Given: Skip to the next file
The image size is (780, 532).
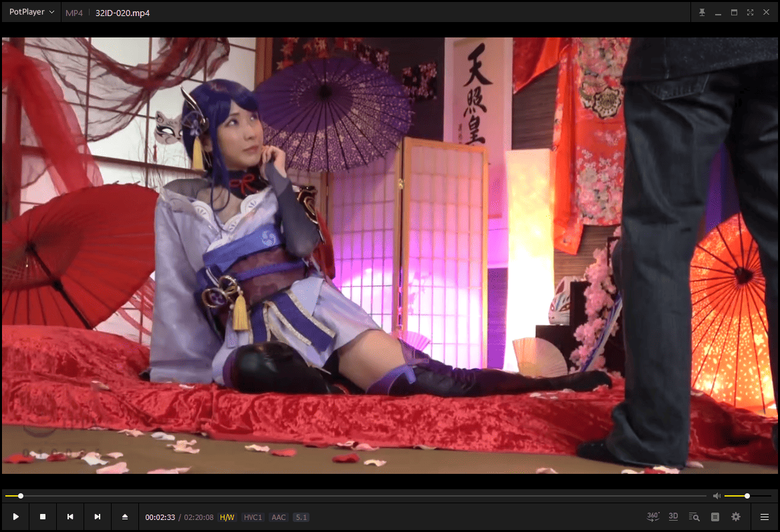Looking at the screenshot, I should tap(98, 517).
